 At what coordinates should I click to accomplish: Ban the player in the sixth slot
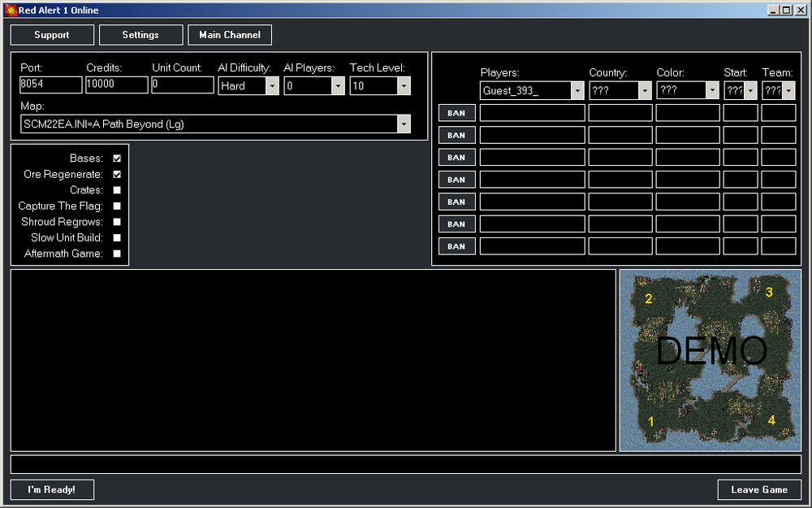[456, 224]
